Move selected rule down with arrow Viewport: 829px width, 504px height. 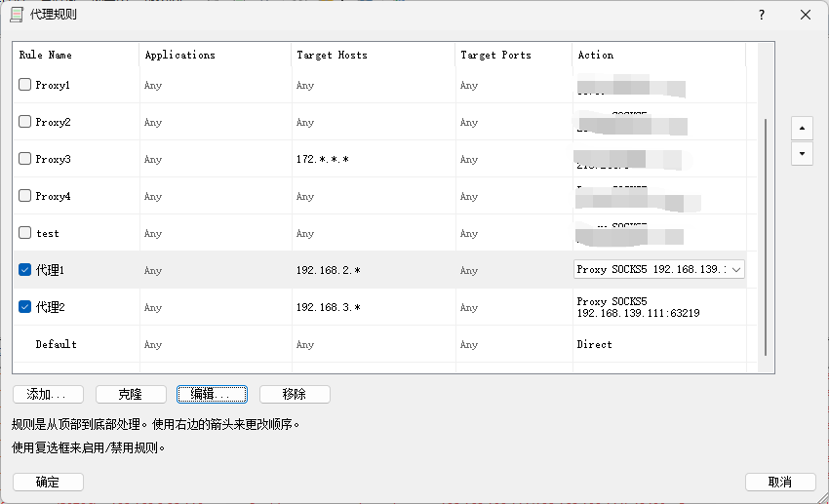(x=802, y=154)
